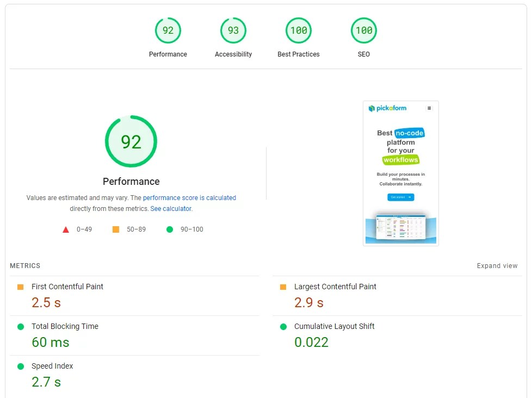Toggle Expand view for metrics

(x=497, y=266)
